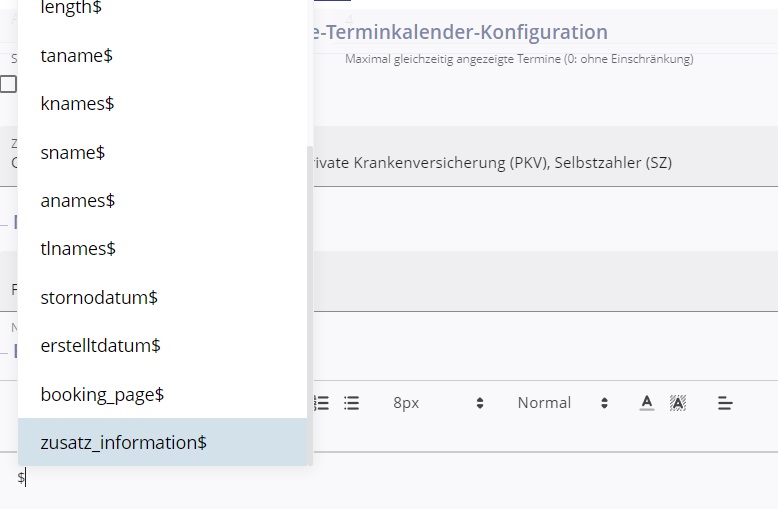The image size is (778, 509).
Task: Expand the Normal heading style dropdown
Action: tap(562, 402)
